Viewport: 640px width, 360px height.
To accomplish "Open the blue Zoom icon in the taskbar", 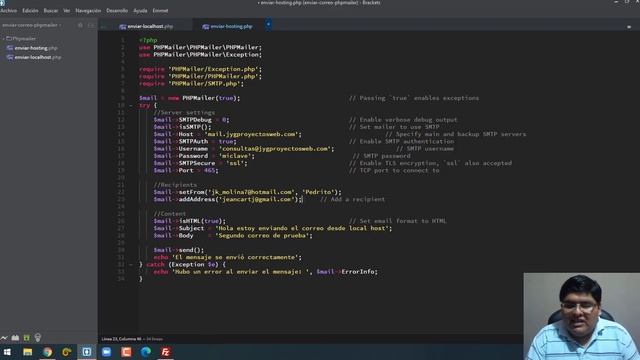I will pos(107,352).
